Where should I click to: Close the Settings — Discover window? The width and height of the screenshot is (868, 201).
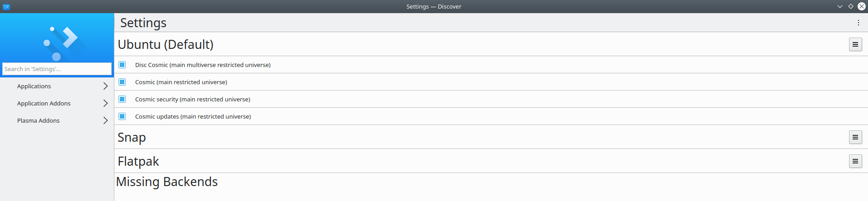pos(862,6)
